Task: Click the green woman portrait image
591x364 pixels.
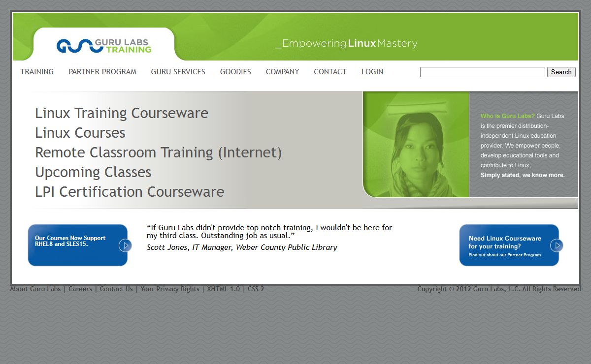Action: point(416,144)
